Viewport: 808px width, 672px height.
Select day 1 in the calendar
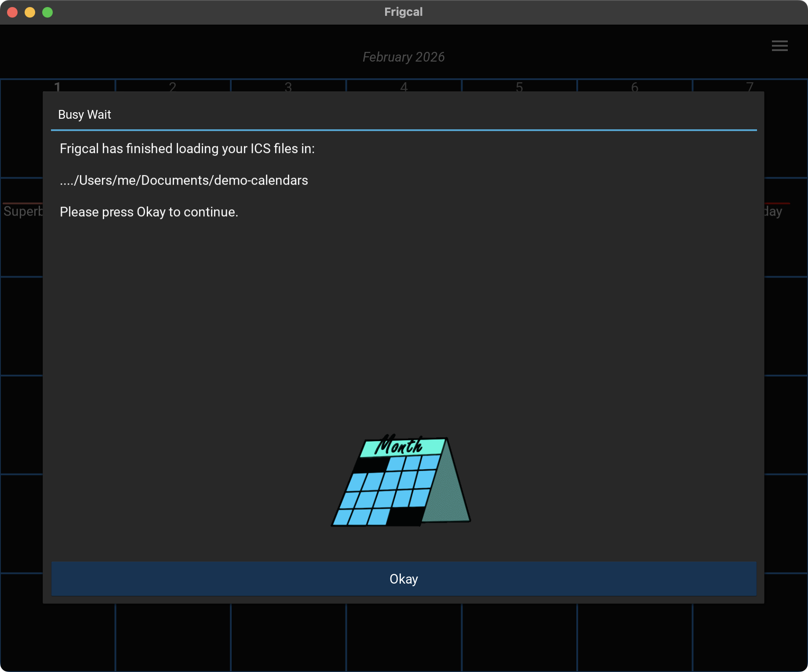(57, 86)
